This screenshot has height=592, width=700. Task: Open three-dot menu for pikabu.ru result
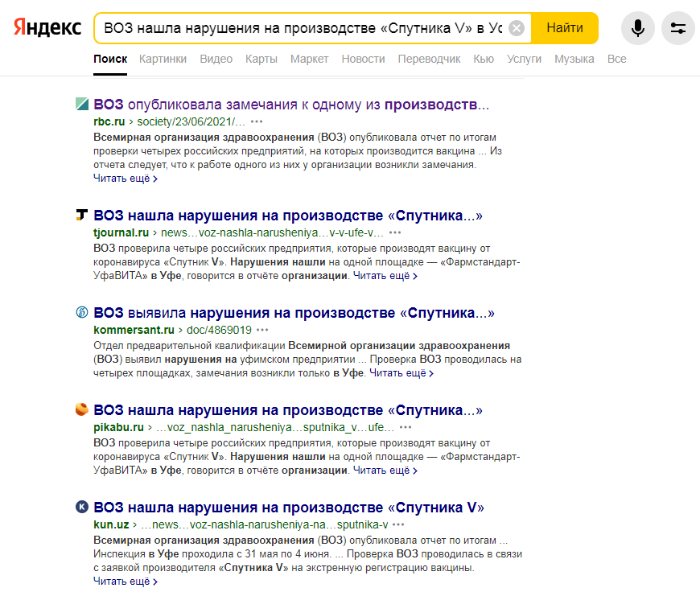coord(406,427)
